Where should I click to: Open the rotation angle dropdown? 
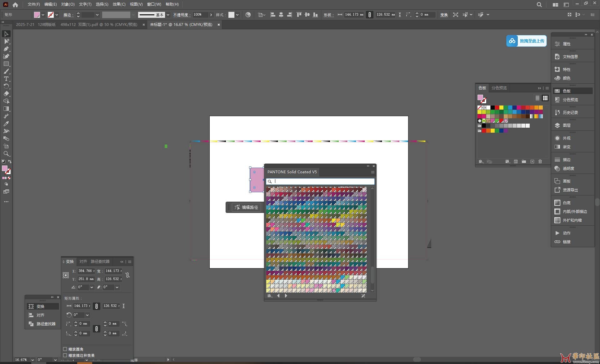point(92,287)
